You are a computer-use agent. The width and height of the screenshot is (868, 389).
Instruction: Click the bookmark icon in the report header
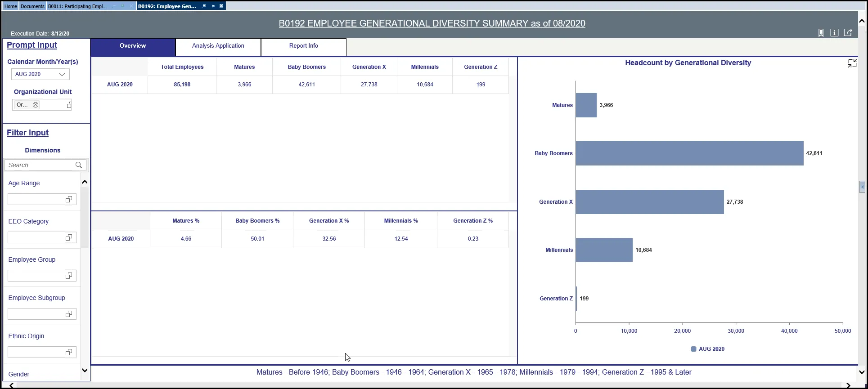pyautogui.click(x=821, y=33)
